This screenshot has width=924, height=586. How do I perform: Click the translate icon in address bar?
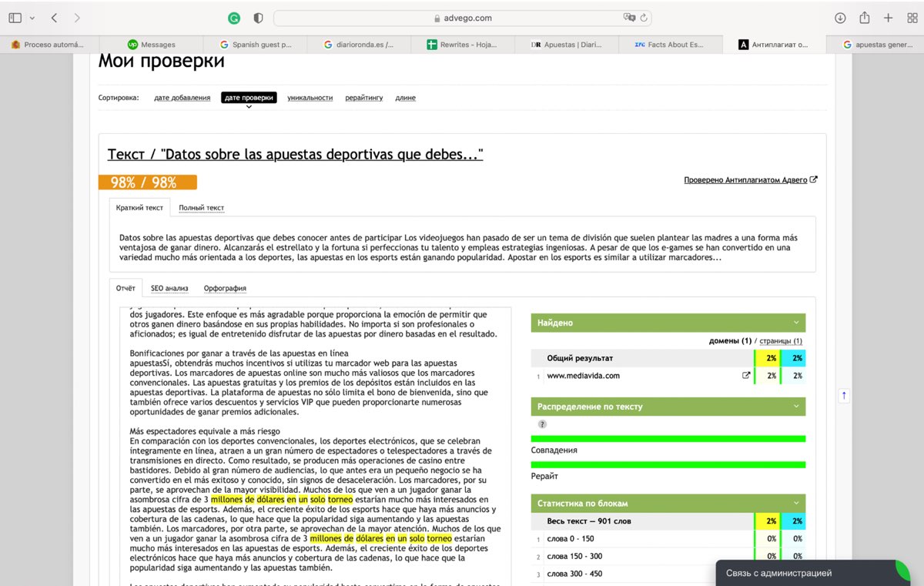629,18
